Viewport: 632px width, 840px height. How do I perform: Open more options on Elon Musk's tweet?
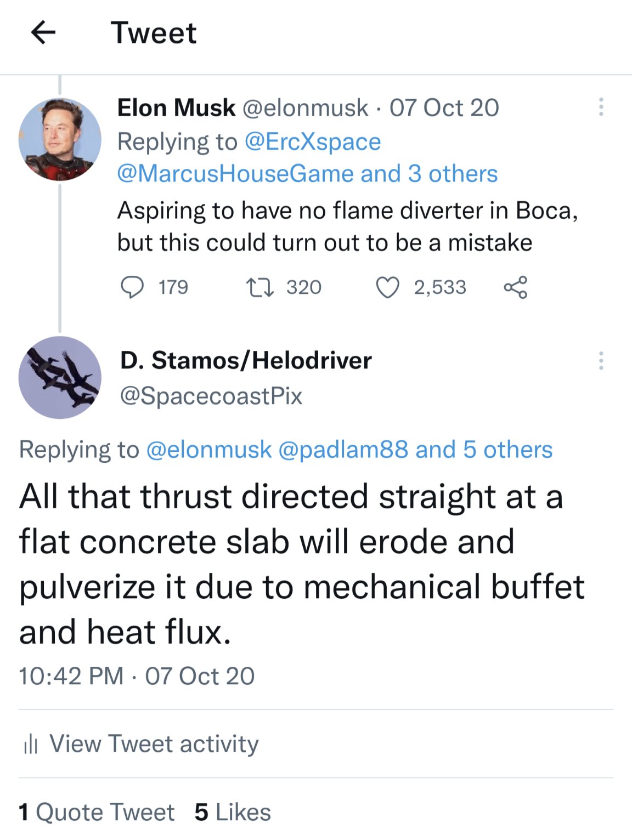coord(601,107)
